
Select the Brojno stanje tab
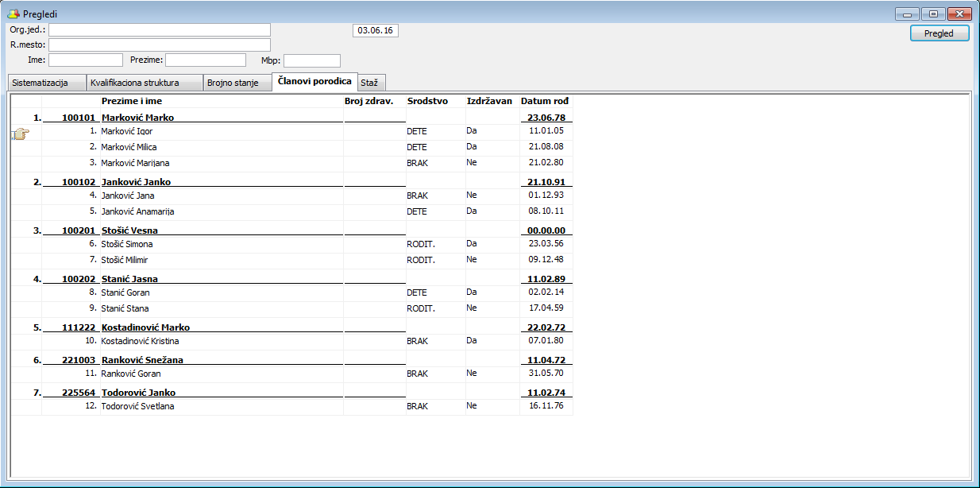click(233, 83)
